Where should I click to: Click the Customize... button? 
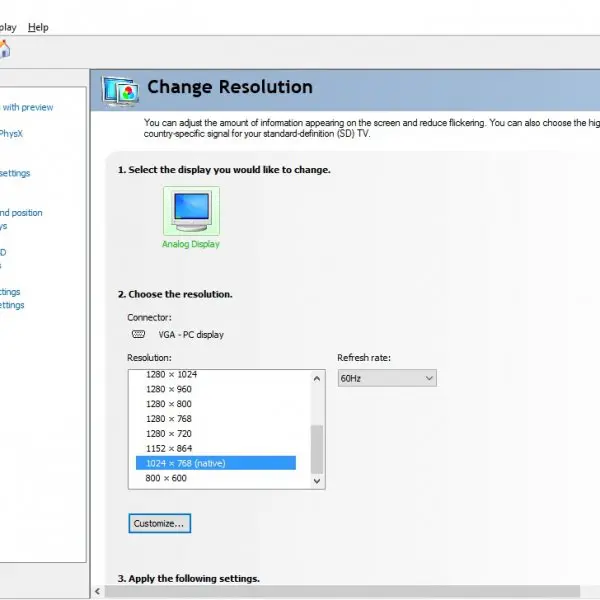coord(160,523)
